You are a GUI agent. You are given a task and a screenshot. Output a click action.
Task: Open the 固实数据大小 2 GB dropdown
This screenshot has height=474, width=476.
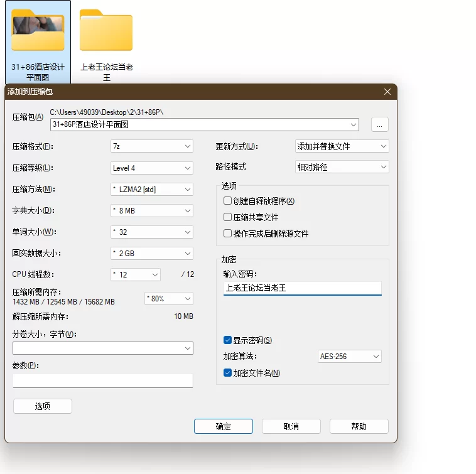152,254
